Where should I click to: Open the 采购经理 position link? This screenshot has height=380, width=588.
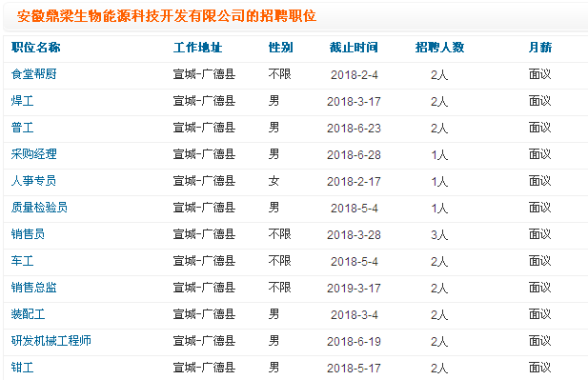click(33, 154)
